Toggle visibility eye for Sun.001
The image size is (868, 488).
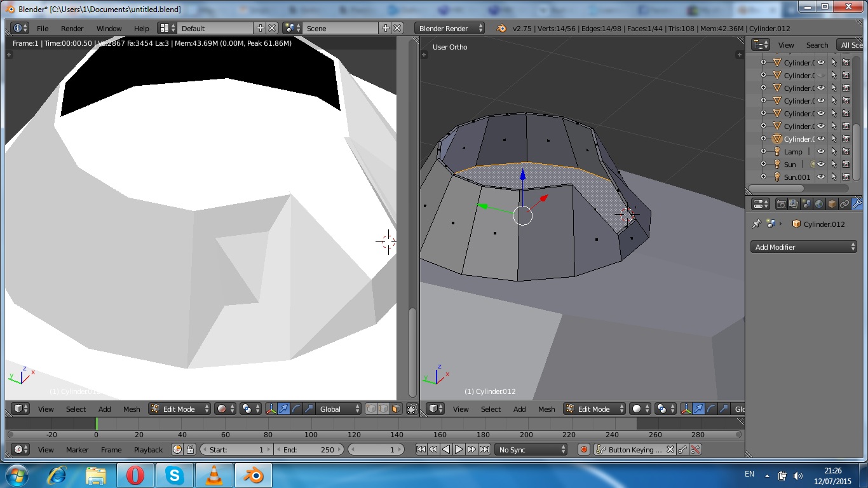click(820, 177)
